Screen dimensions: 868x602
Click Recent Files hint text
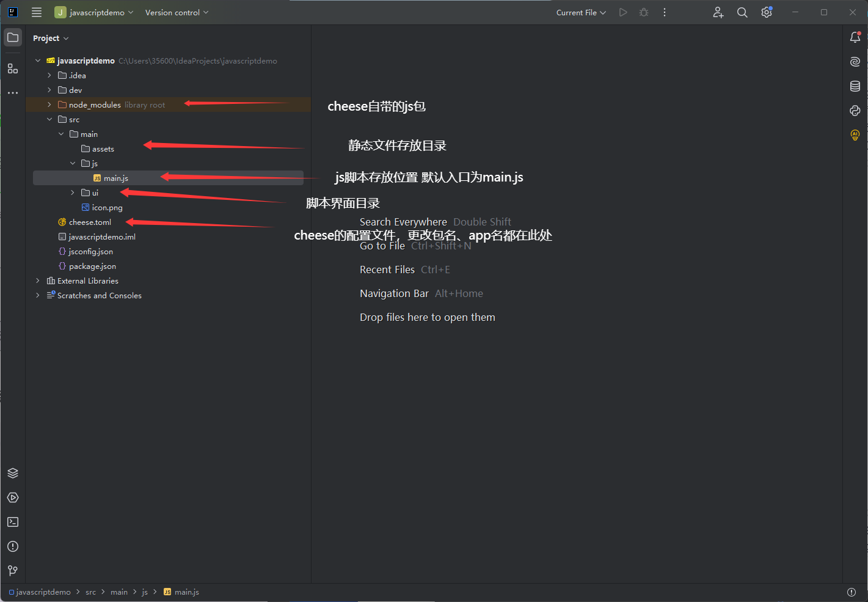pos(387,270)
